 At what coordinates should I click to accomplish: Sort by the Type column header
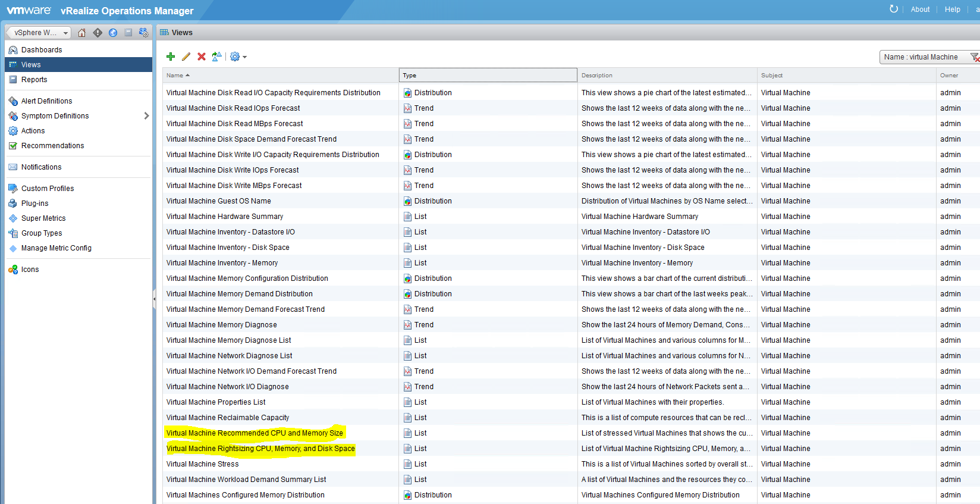pyautogui.click(x=488, y=76)
